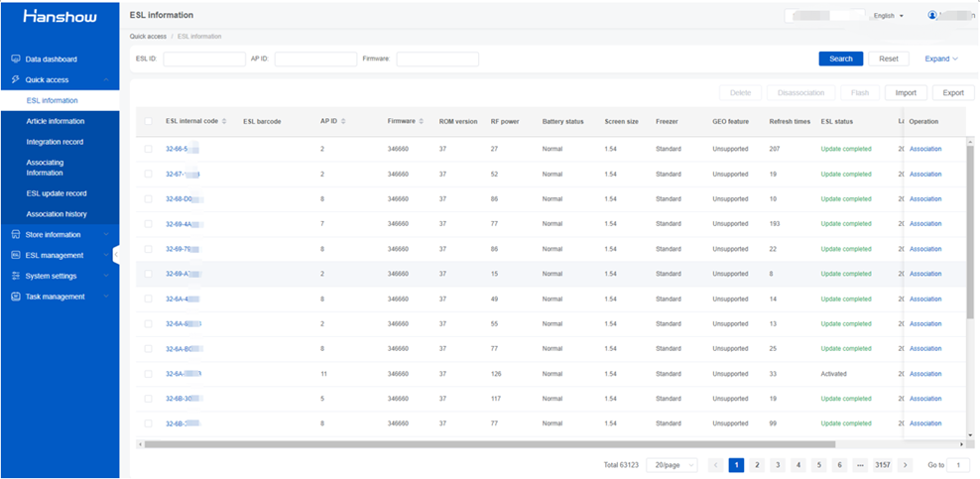Collapse the Quick access menu chevron
This screenshot has width=980, height=479.
[106, 80]
